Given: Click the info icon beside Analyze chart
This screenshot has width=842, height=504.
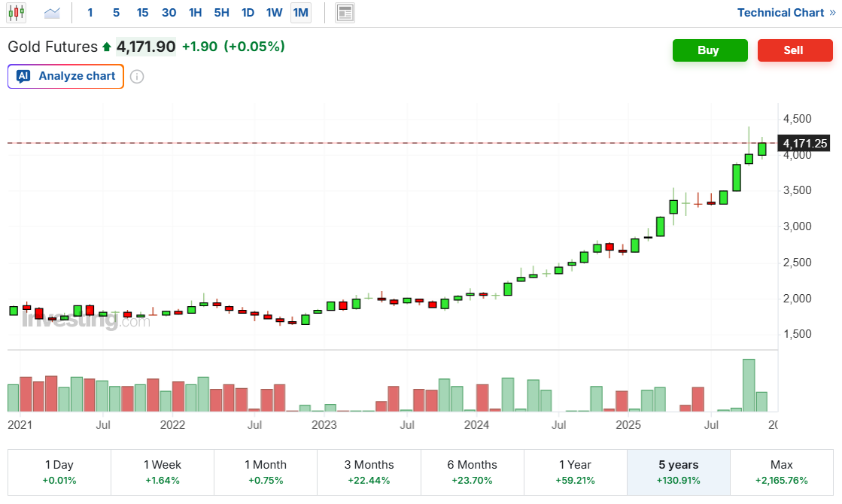Looking at the screenshot, I should [x=137, y=77].
